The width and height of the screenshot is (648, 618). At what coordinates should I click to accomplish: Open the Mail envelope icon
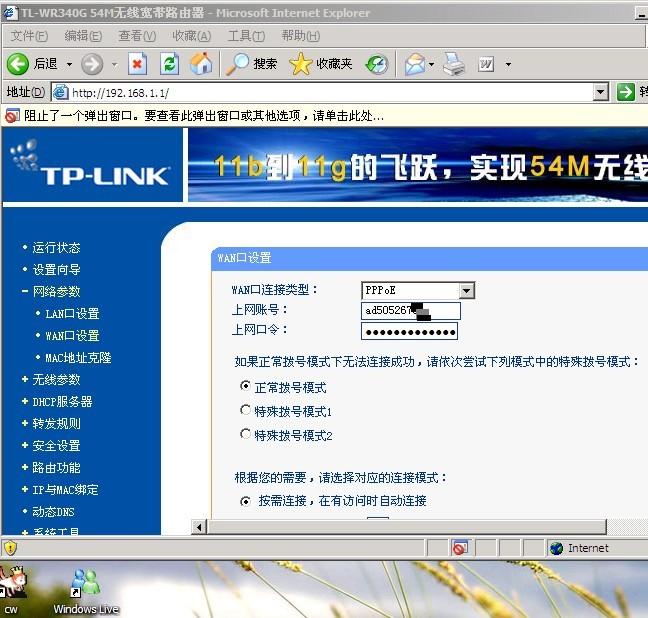click(x=415, y=64)
